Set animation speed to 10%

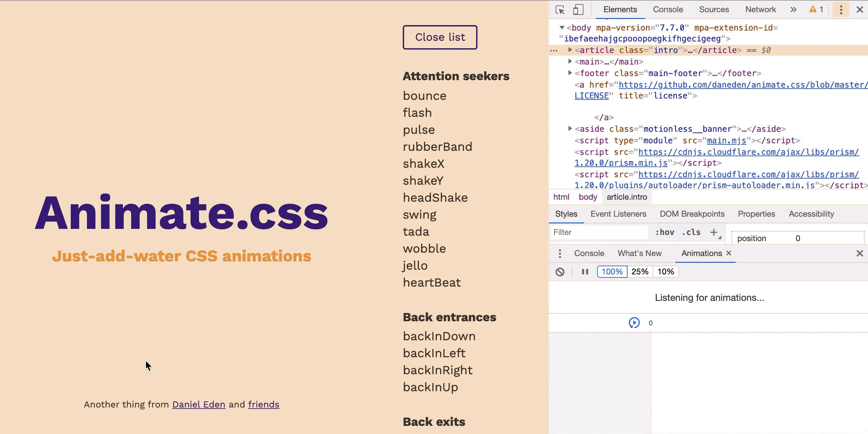point(666,272)
